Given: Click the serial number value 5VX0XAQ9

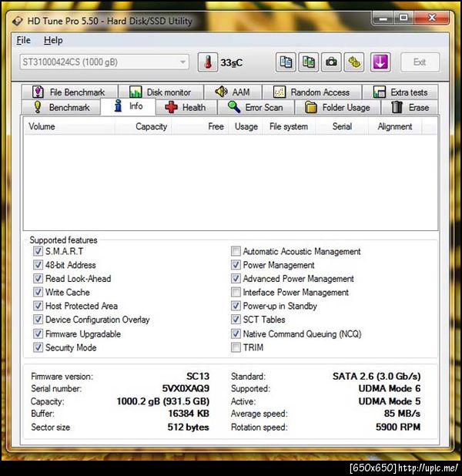Looking at the screenshot, I should (x=186, y=388).
